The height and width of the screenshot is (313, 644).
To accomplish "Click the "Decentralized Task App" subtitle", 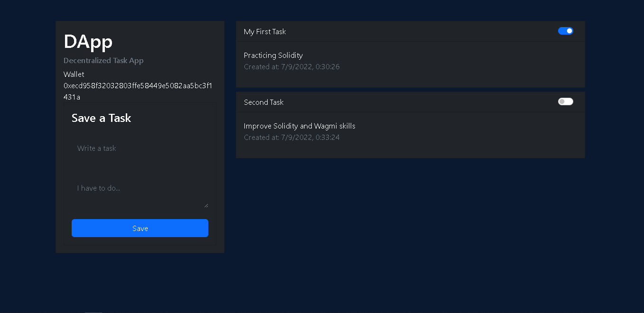I will click(x=103, y=61).
